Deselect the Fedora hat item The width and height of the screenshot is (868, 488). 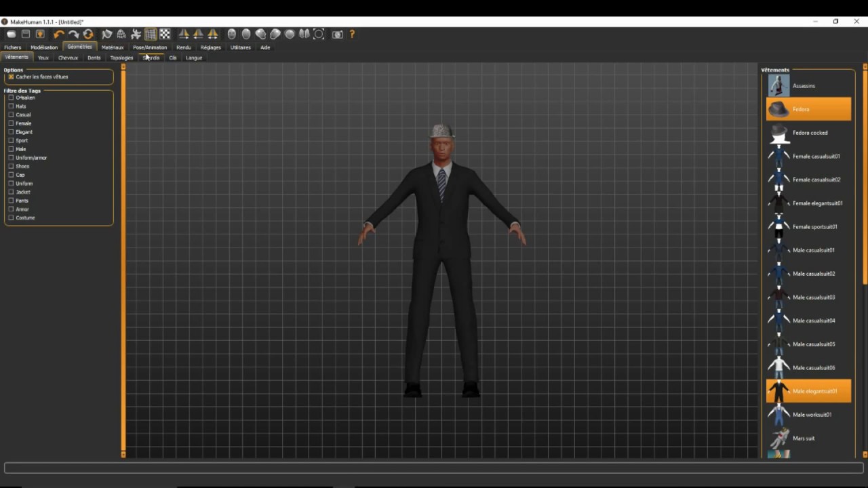[808, 109]
